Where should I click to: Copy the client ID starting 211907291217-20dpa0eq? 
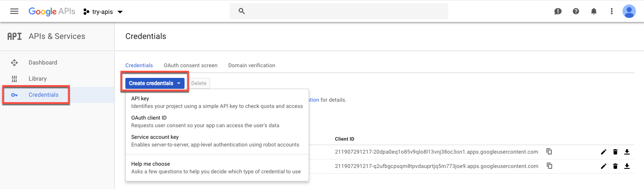pyautogui.click(x=549, y=152)
